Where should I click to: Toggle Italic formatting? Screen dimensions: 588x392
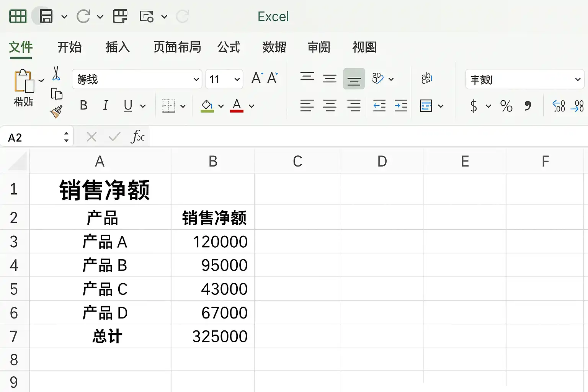pyautogui.click(x=105, y=106)
